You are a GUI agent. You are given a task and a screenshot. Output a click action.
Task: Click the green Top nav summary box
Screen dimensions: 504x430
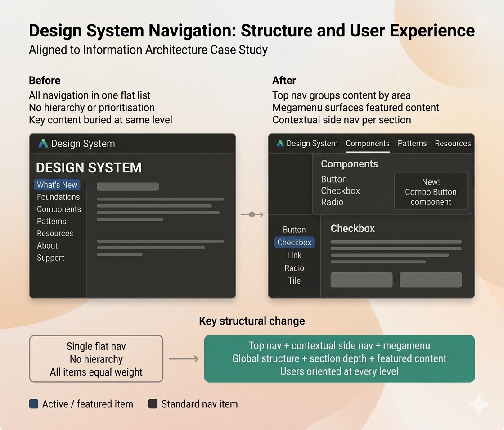pyautogui.click(x=339, y=358)
